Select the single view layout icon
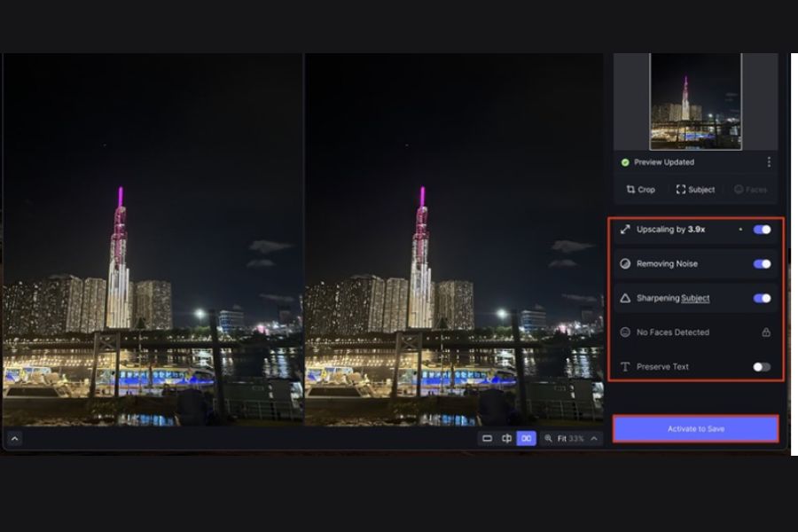Image resolution: width=798 pixels, height=532 pixels. pos(487,438)
